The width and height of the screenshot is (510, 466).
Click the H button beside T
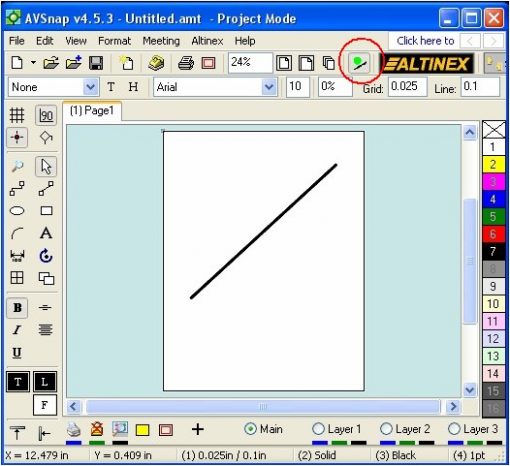[133, 87]
